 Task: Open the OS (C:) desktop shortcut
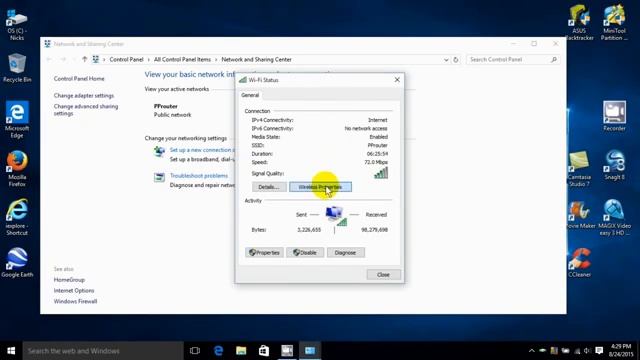point(17,25)
